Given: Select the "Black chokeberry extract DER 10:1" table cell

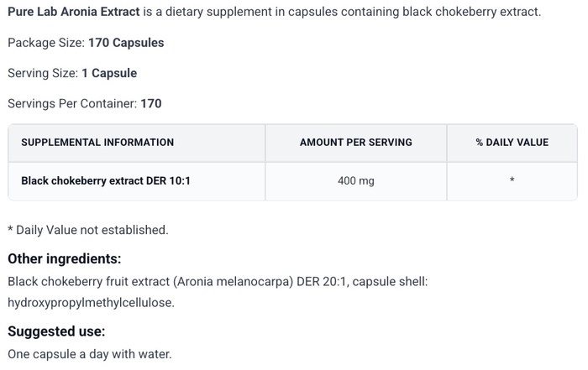Looking at the screenshot, I should point(106,180).
